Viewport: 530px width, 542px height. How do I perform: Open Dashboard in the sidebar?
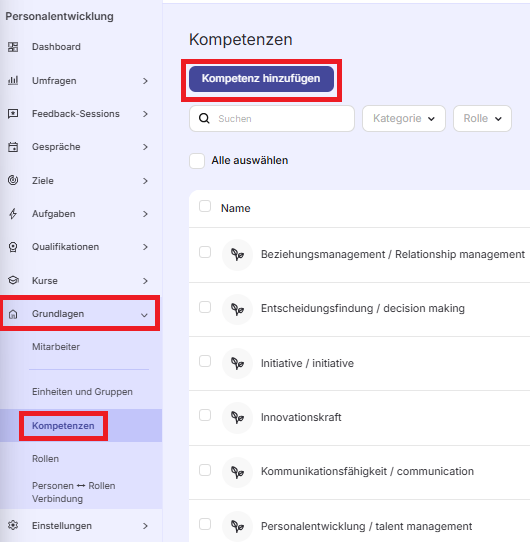point(56,47)
